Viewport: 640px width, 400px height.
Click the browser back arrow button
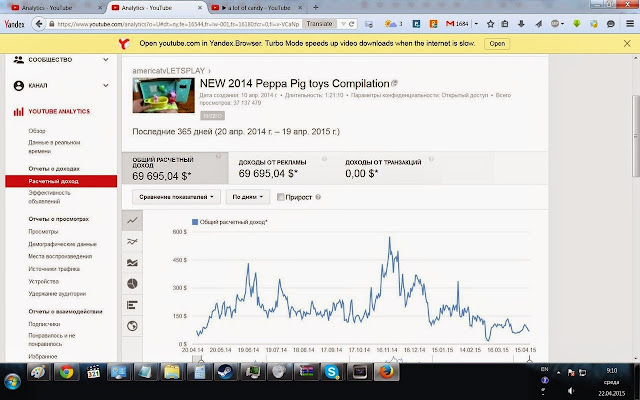click(38, 24)
